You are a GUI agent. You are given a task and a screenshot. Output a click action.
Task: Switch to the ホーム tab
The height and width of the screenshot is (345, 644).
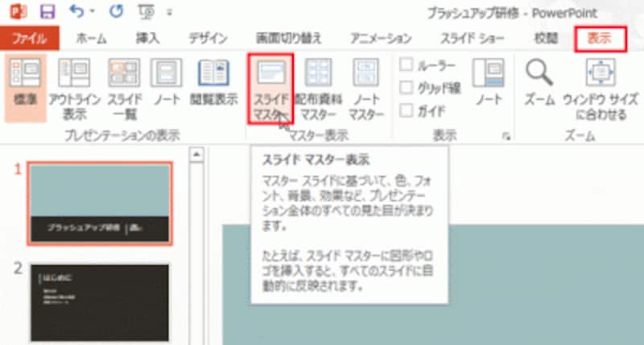(x=91, y=39)
